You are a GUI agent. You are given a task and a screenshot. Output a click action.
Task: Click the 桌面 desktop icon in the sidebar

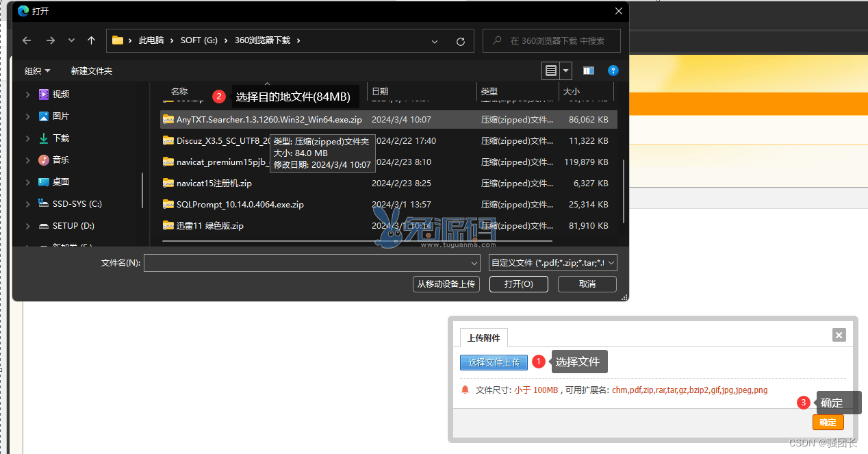pyautogui.click(x=44, y=181)
